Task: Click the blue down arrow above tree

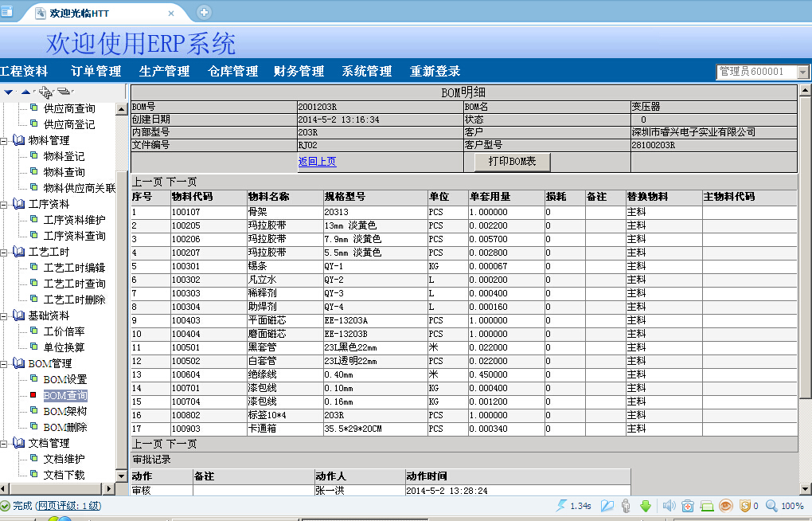Action: point(9,93)
